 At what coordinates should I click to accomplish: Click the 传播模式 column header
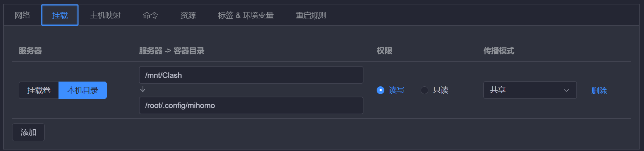[498, 51]
